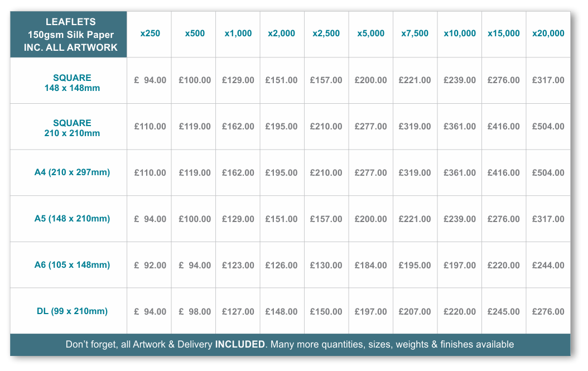Select the x7,500 quantity header

(x=415, y=33)
